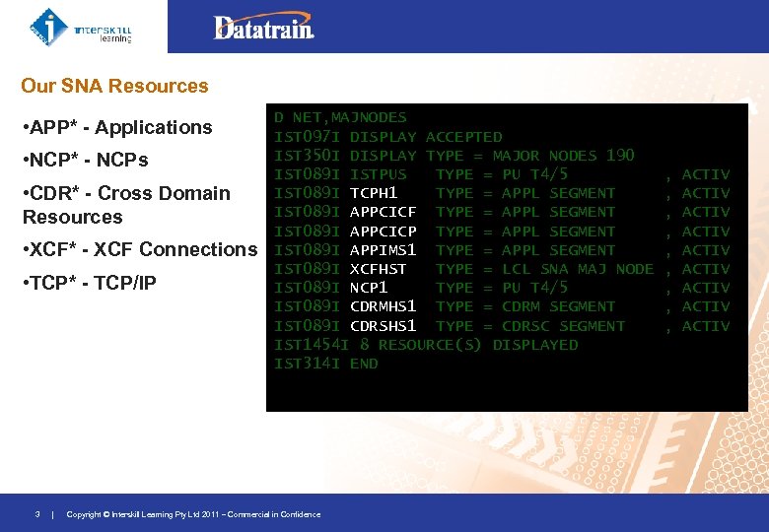Click 'APPL SEGMENT' on the TCPH1 row
769x532 pixels.
pyautogui.click(x=558, y=193)
